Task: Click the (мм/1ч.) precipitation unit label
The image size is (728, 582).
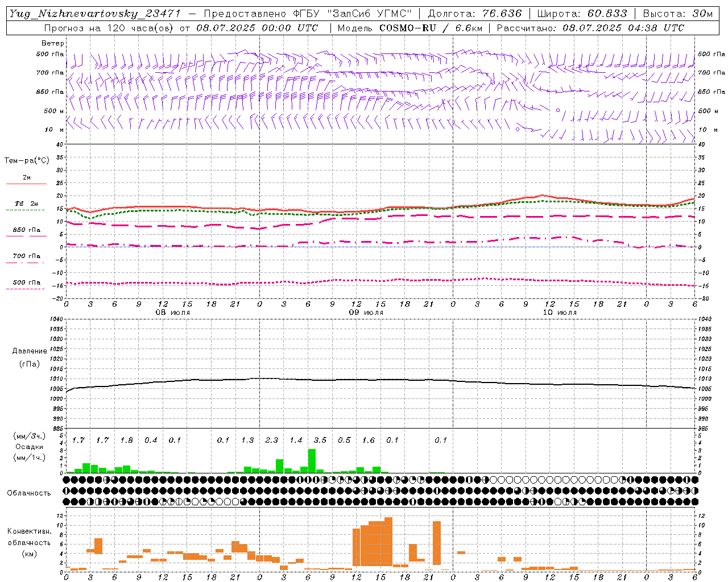Action: point(30,458)
